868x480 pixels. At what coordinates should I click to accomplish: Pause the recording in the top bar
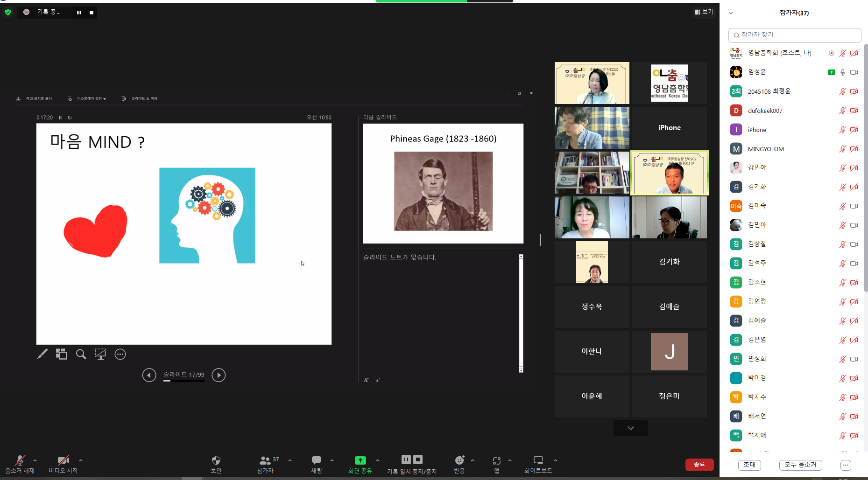click(79, 13)
